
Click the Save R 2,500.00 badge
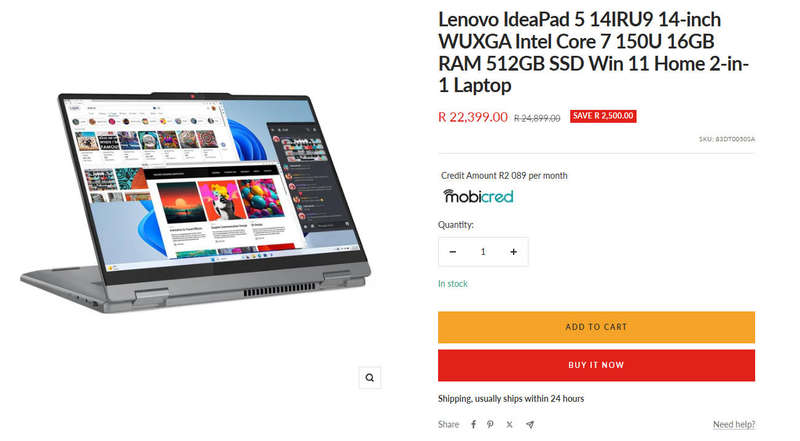(603, 116)
